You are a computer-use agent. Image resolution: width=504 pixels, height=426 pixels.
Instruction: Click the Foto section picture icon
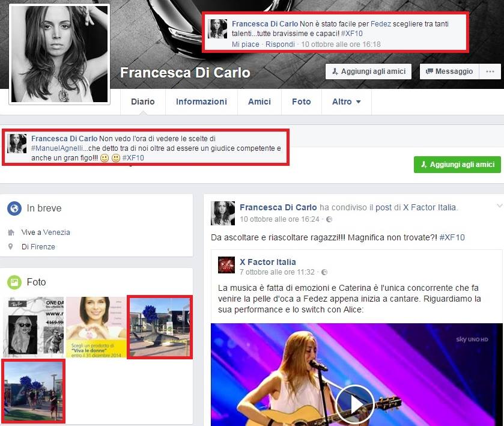(x=14, y=282)
